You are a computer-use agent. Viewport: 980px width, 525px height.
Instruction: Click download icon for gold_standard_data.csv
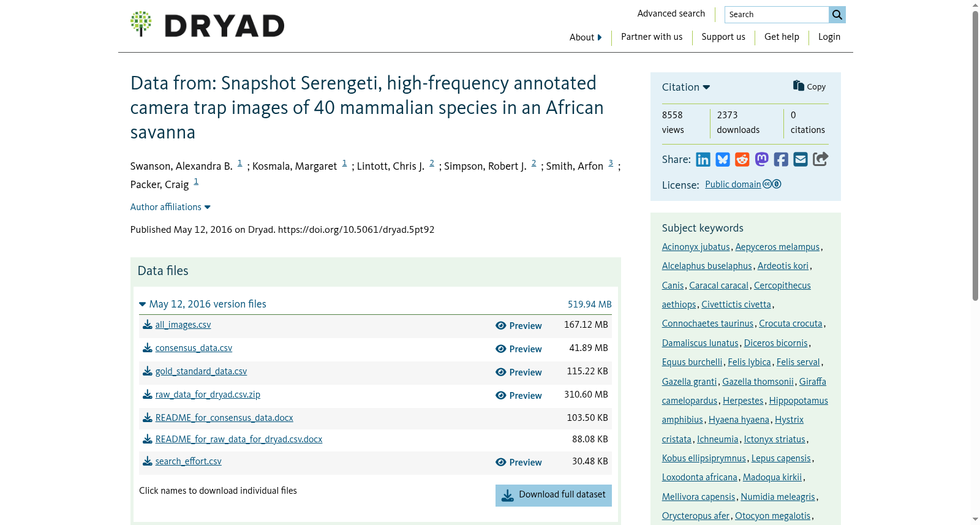coord(148,371)
